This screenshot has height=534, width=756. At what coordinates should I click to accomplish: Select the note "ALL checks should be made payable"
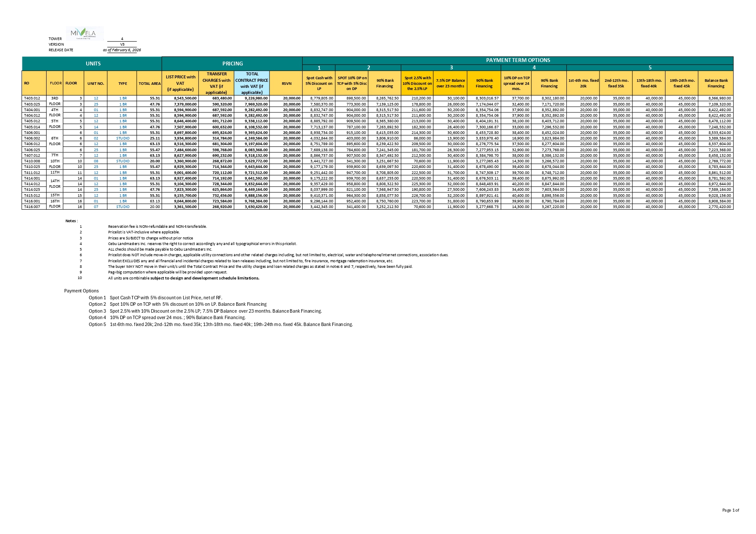[x=160, y=249]
